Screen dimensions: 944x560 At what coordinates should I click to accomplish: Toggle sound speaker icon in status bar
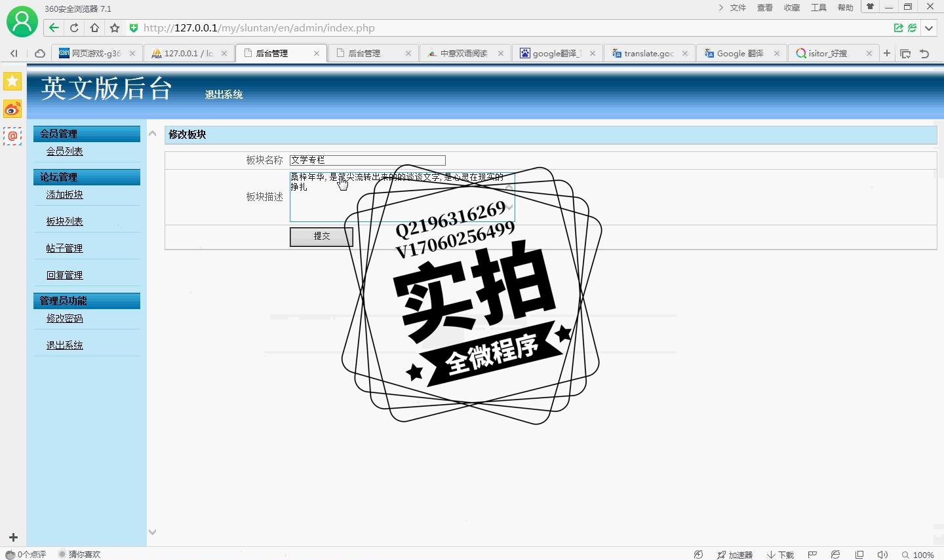[882, 555]
